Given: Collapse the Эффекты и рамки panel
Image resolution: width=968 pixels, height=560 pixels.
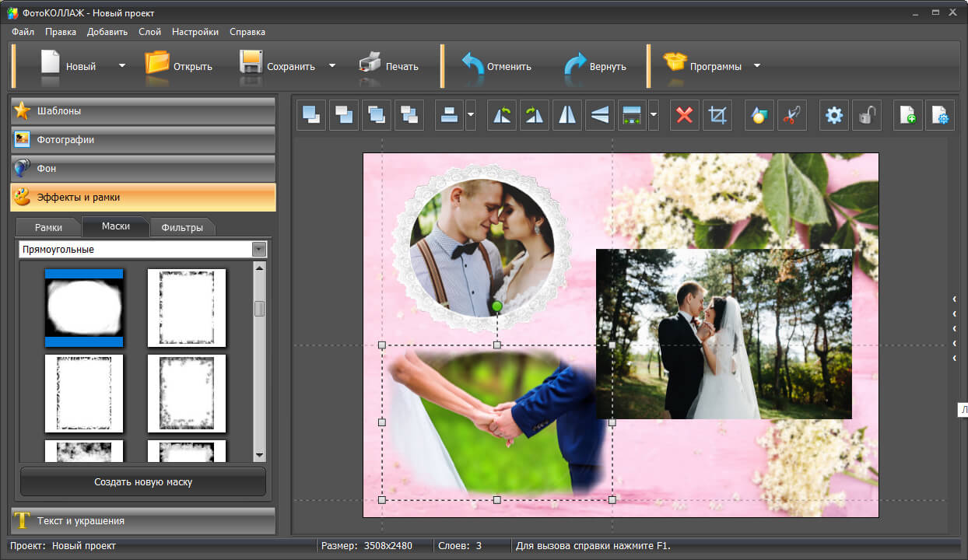Looking at the screenshot, I should (x=143, y=198).
